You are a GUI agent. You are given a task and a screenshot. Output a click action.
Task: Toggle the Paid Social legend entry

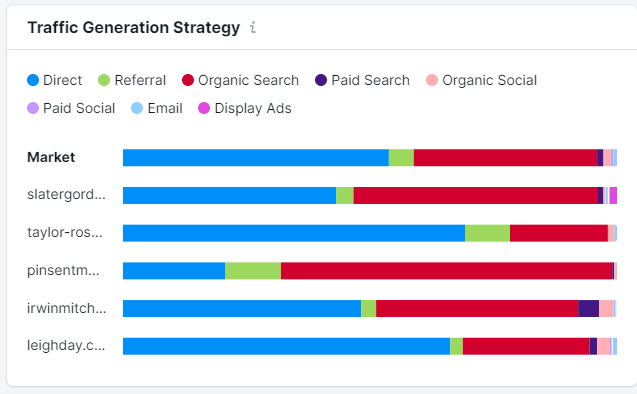point(71,108)
